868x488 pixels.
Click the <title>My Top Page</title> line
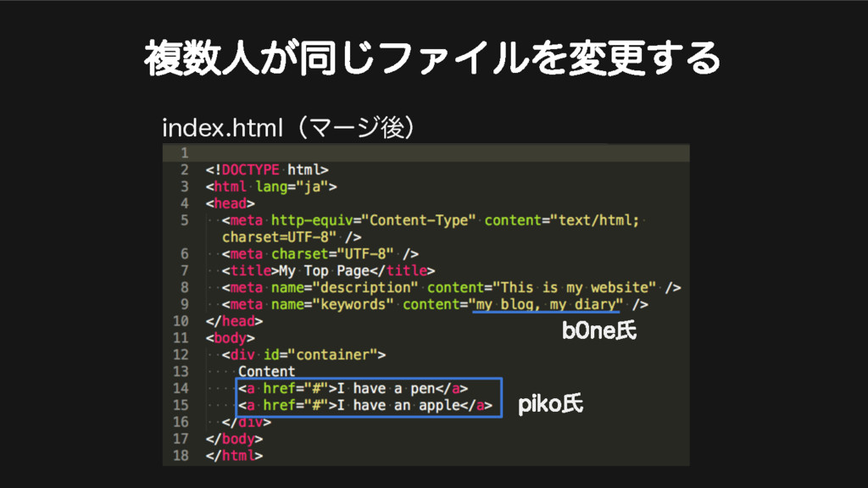click(x=328, y=270)
